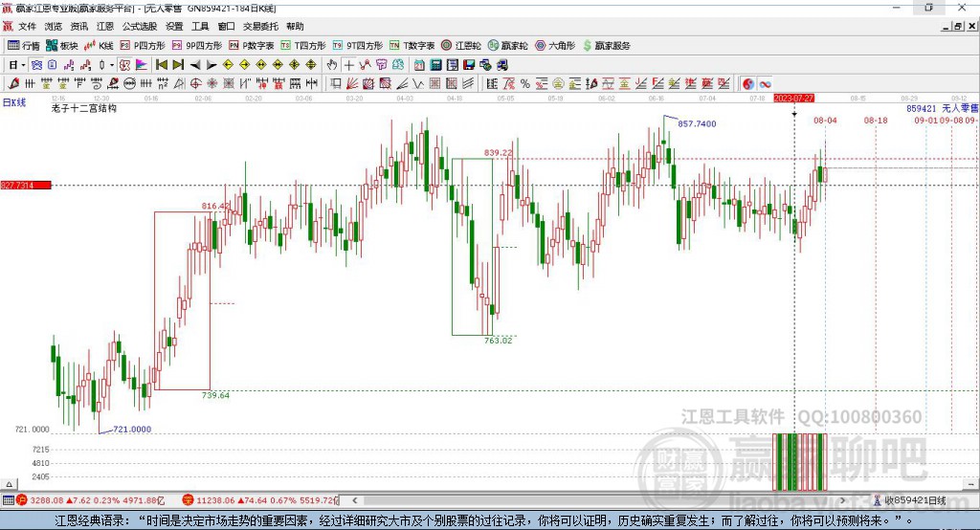
Task: Click the 2023-07-27 date marker
Action: coord(793,99)
